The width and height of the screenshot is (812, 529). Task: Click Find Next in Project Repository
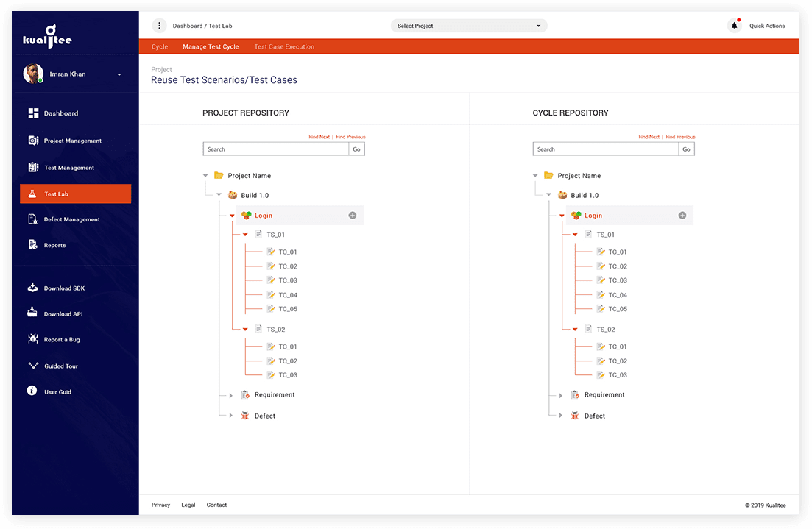click(319, 137)
